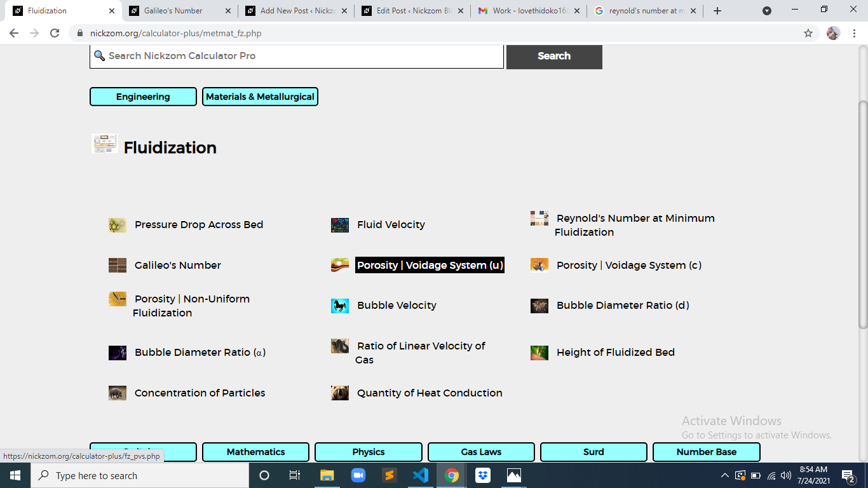Show hidden system tray icons
The width and height of the screenshot is (868, 488).
coord(724,475)
